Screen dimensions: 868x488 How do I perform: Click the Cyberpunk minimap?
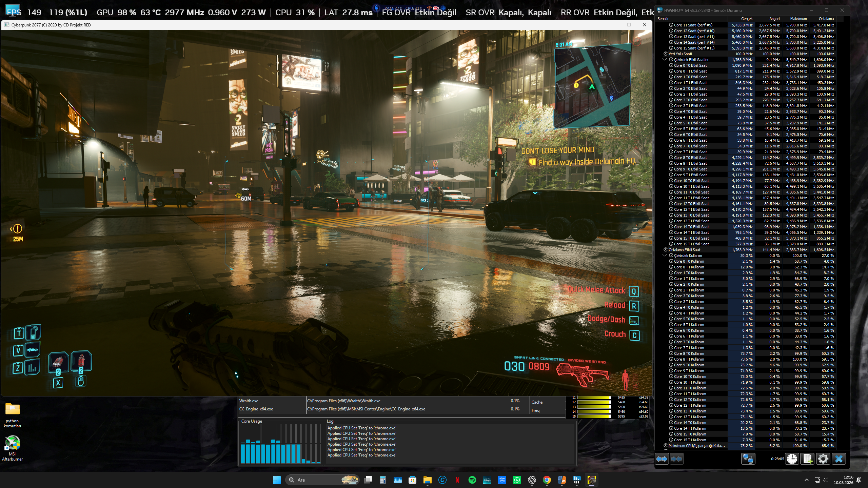coord(592,85)
